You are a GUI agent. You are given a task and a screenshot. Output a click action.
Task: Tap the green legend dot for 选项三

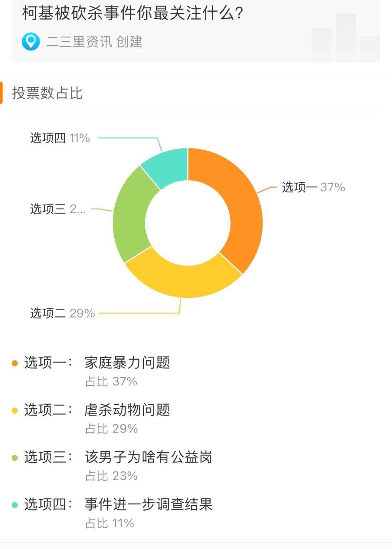[x=15, y=458]
